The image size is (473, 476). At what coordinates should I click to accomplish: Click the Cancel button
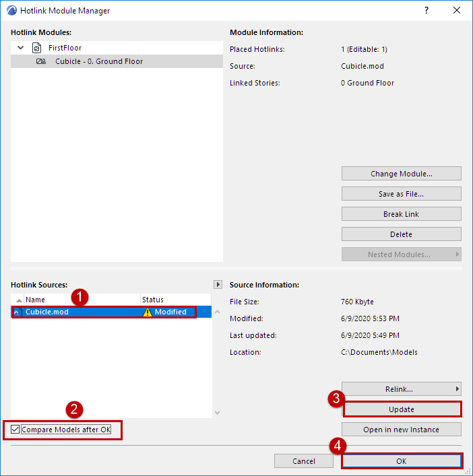[303, 461]
